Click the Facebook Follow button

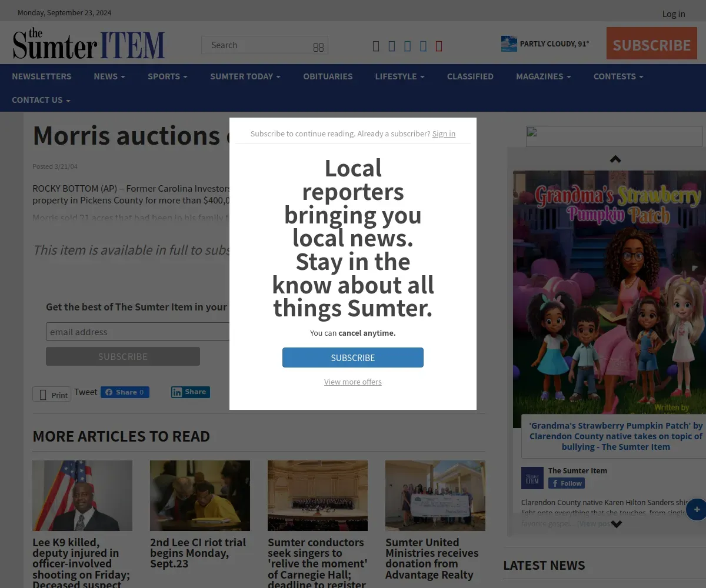pos(567,483)
